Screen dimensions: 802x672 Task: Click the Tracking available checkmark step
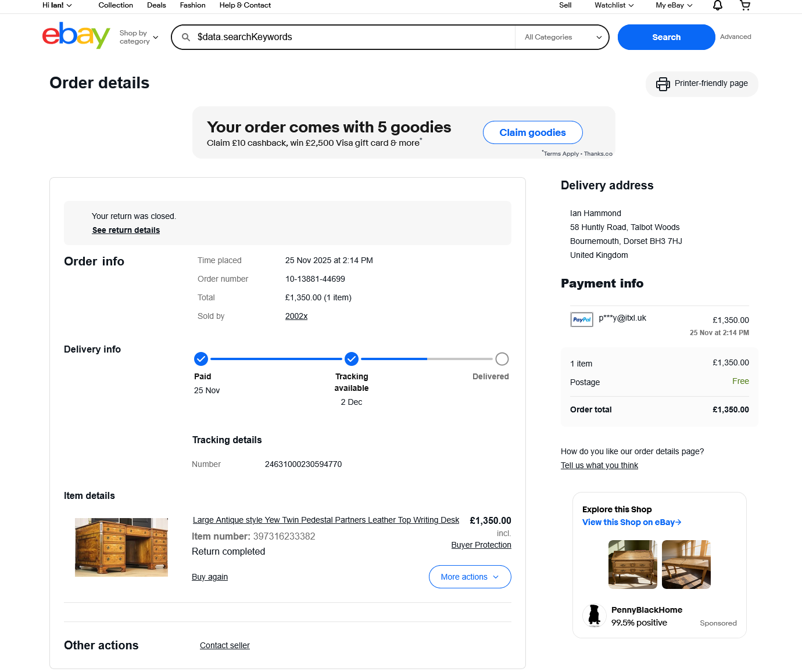[352, 359]
